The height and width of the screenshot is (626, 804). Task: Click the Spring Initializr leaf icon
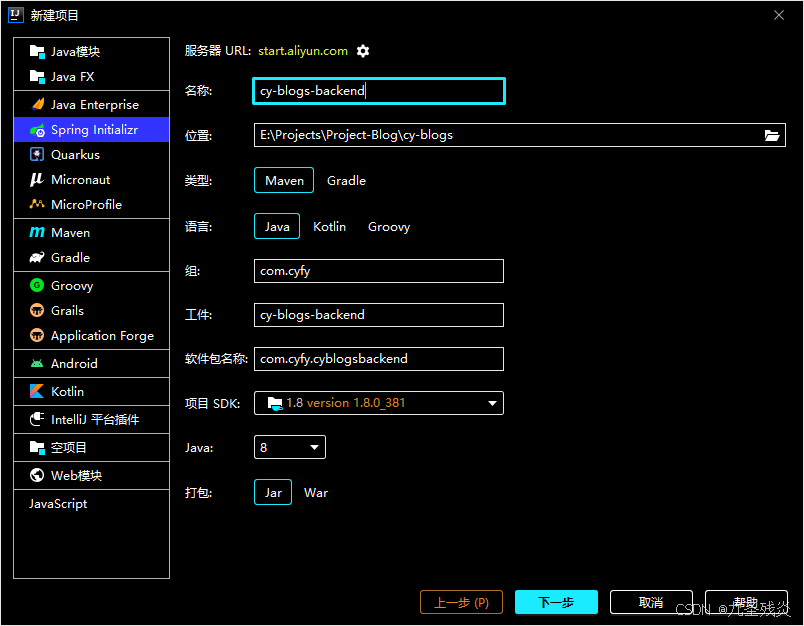click(x=37, y=130)
